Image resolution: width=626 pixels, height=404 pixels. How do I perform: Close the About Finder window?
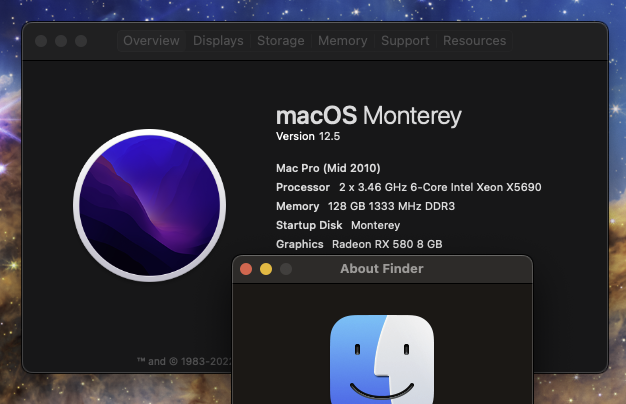(x=246, y=269)
